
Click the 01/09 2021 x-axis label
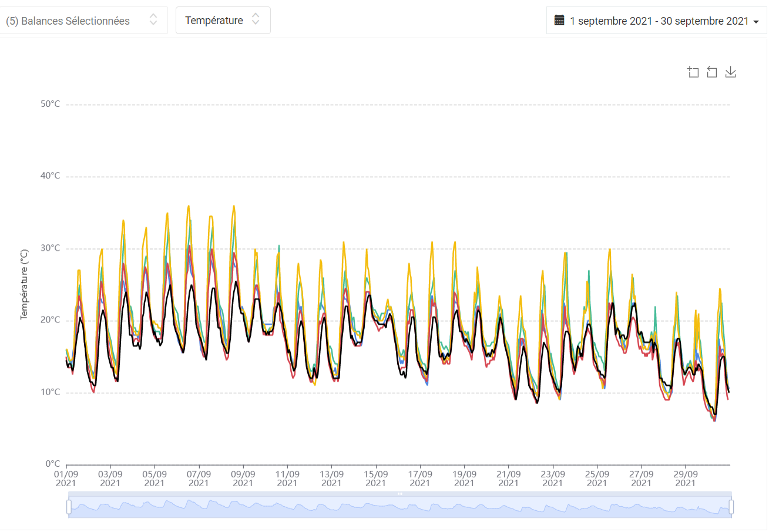pyautogui.click(x=66, y=478)
